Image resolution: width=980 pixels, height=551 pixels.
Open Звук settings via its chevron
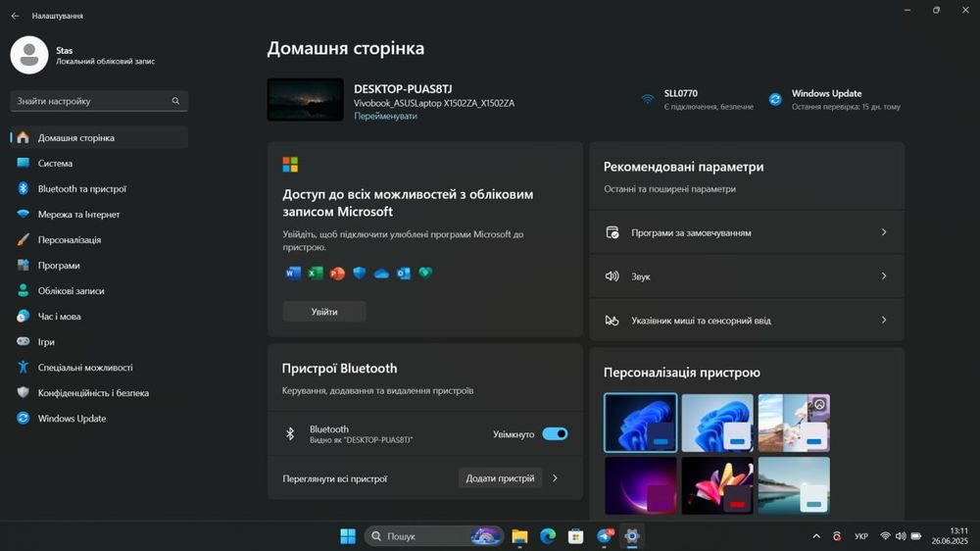pyautogui.click(x=884, y=275)
